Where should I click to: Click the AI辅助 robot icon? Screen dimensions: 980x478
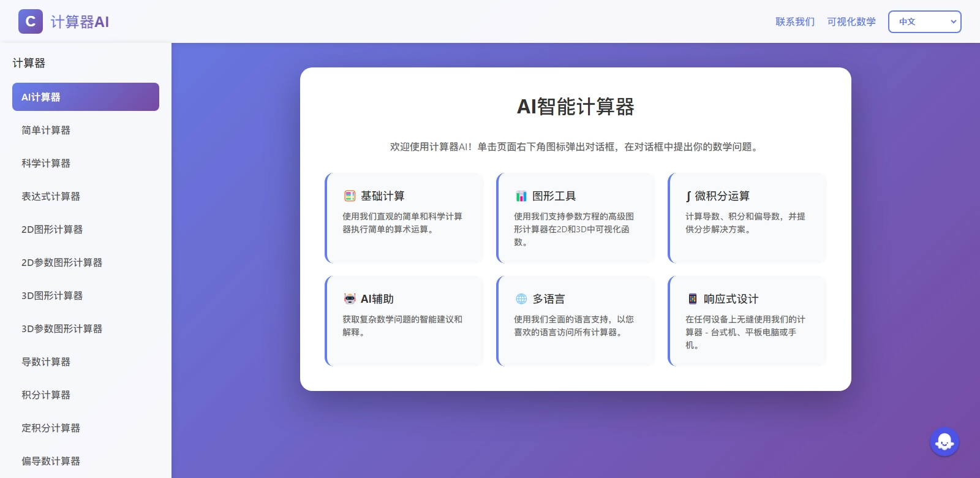coord(350,299)
